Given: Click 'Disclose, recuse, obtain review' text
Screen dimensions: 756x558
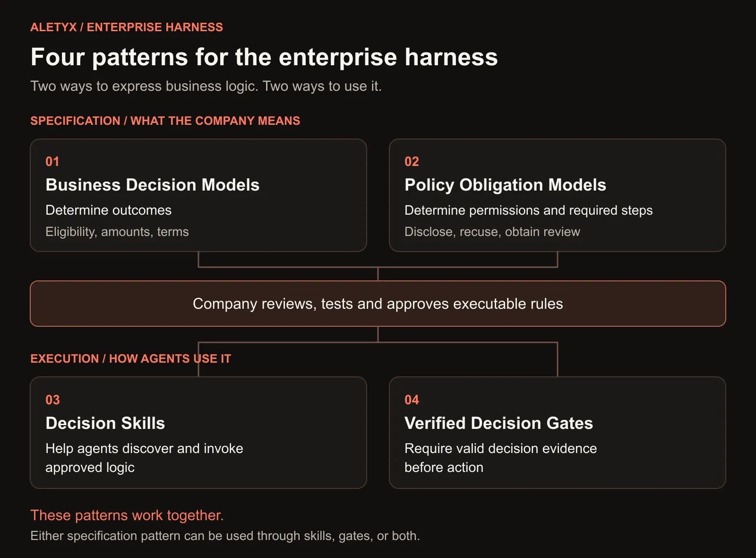Looking at the screenshot, I should [x=492, y=232].
